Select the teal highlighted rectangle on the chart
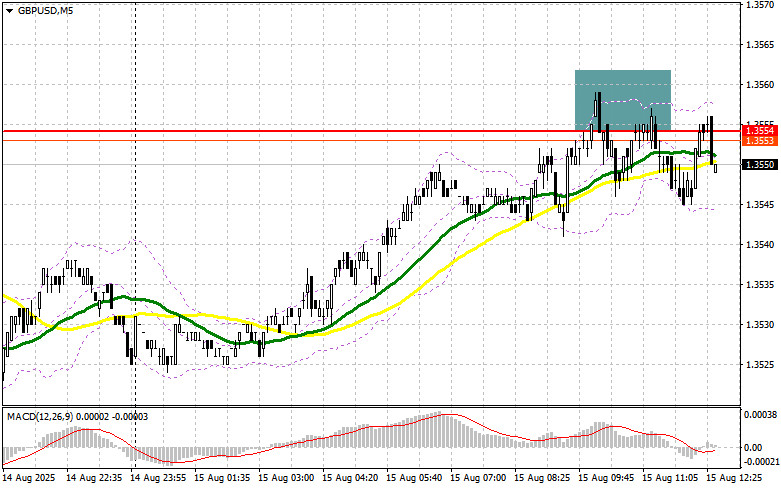This screenshot has height=489, width=781. (x=623, y=100)
